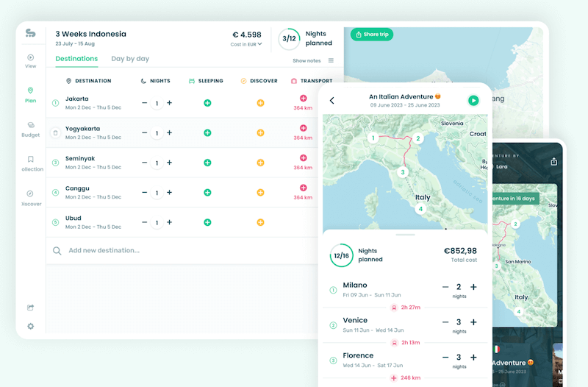The height and width of the screenshot is (387, 588).
Task: Add transport for Seminyak row
Action: [x=304, y=158]
